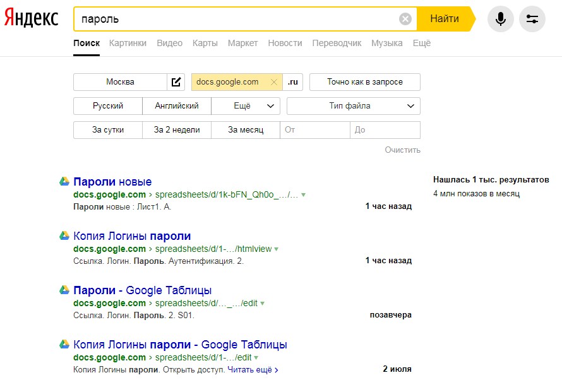Click Drive icon next to Пароли - Google Таблицы

(64, 290)
